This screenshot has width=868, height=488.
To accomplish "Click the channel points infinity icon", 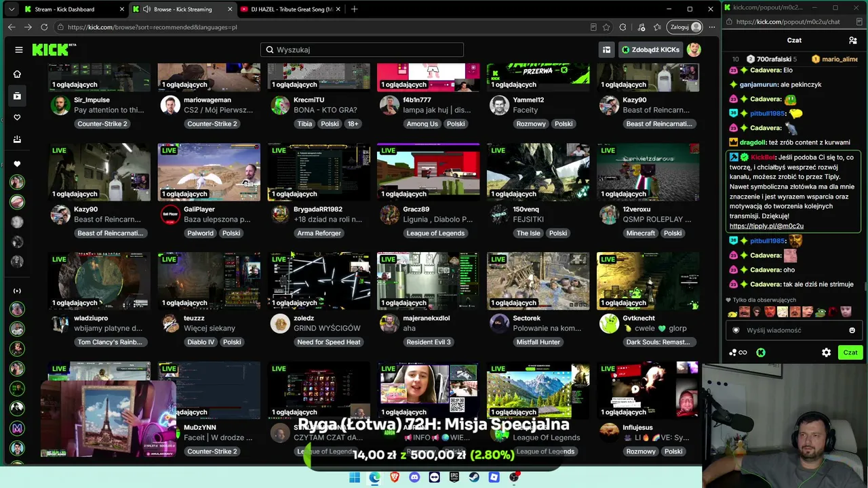I will [738, 352].
